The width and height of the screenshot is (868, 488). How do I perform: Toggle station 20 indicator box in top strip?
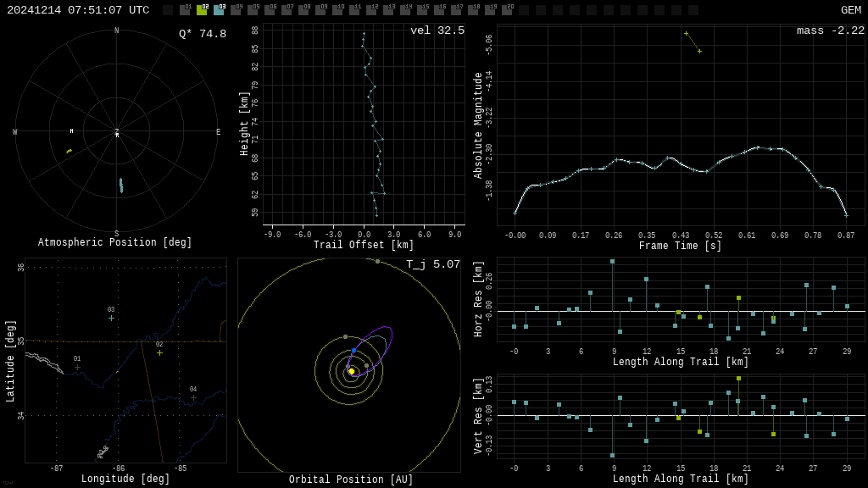[x=507, y=10]
